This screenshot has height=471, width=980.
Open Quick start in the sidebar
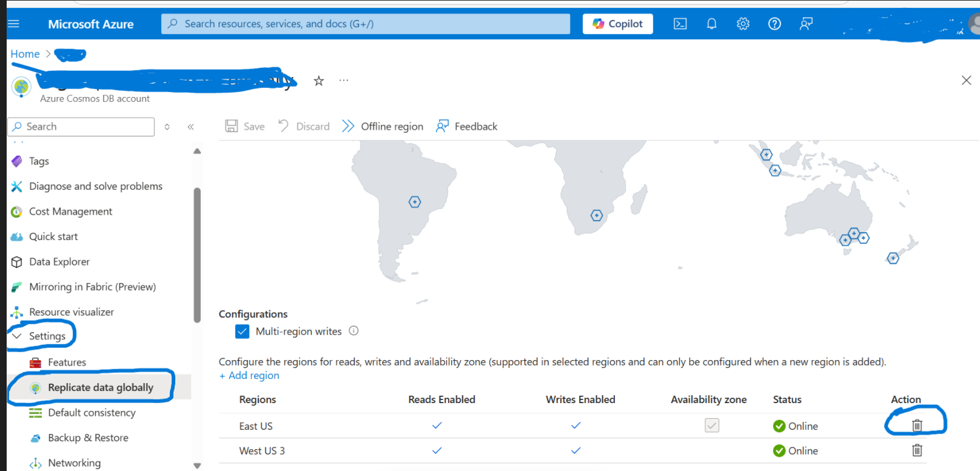pos(53,236)
